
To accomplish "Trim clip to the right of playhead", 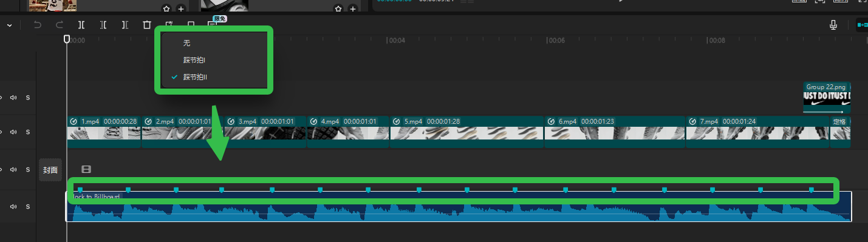I will point(125,25).
